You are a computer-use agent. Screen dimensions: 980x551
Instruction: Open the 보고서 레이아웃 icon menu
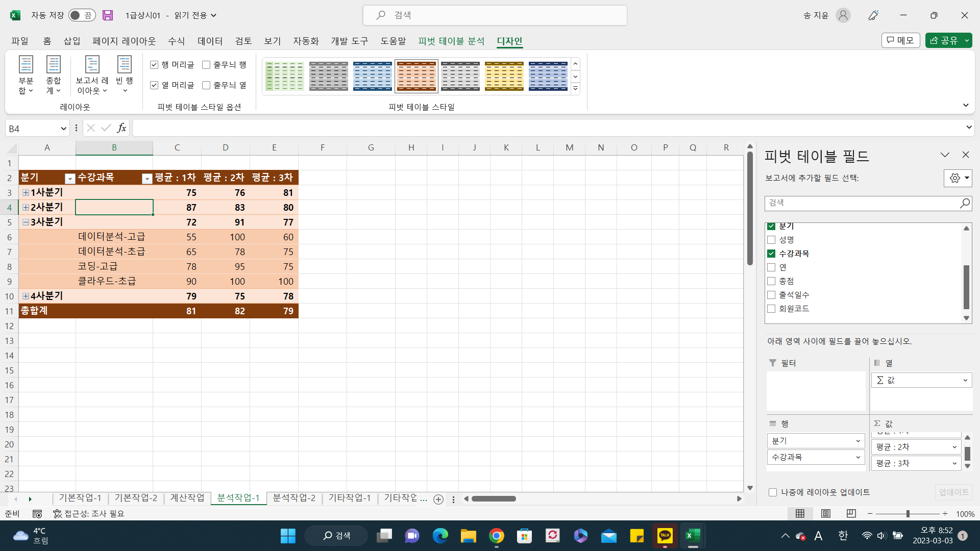[92, 74]
